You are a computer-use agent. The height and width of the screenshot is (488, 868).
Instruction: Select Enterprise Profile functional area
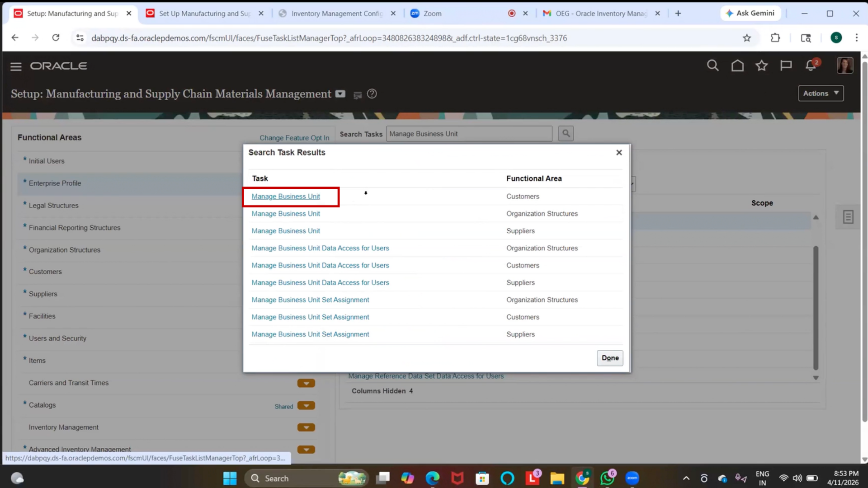(x=55, y=183)
